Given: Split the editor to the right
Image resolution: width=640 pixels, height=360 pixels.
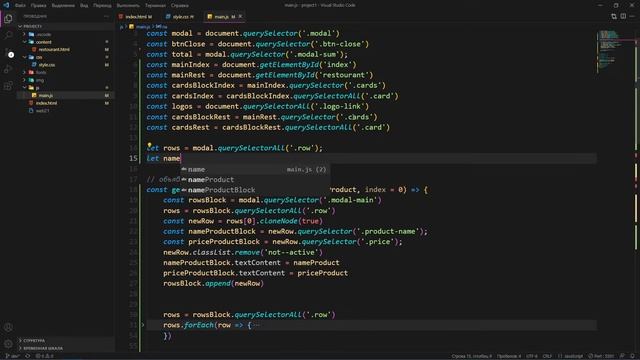Looking at the screenshot, I should point(623,16).
